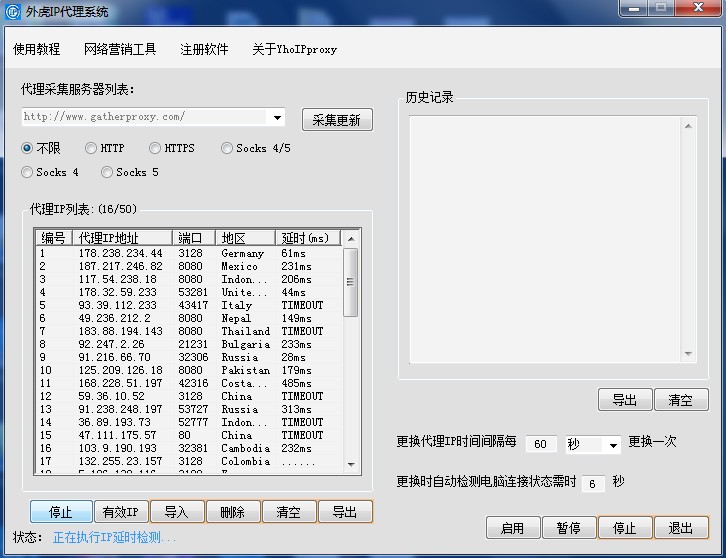This screenshot has width=726, height=558.
Task: Select proxy row 187.217.246.82
Action: tap(189, 266)
